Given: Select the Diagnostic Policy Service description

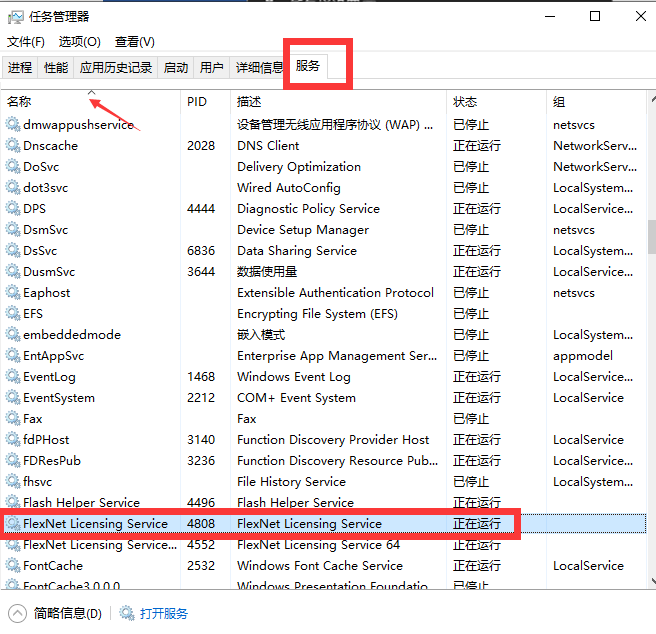Looking at the screenshot, I should click(x=308, y=208).
